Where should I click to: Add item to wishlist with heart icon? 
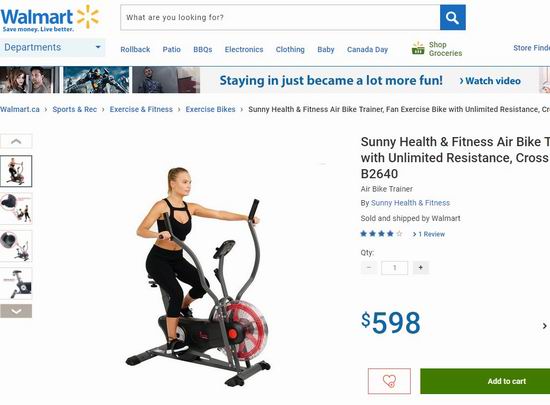tap(389, 381)
